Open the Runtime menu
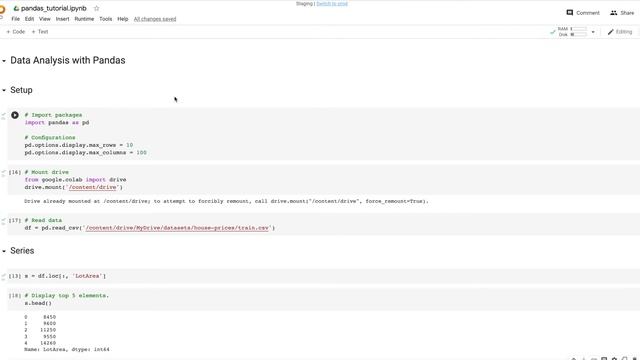 [x=84, y=19]
